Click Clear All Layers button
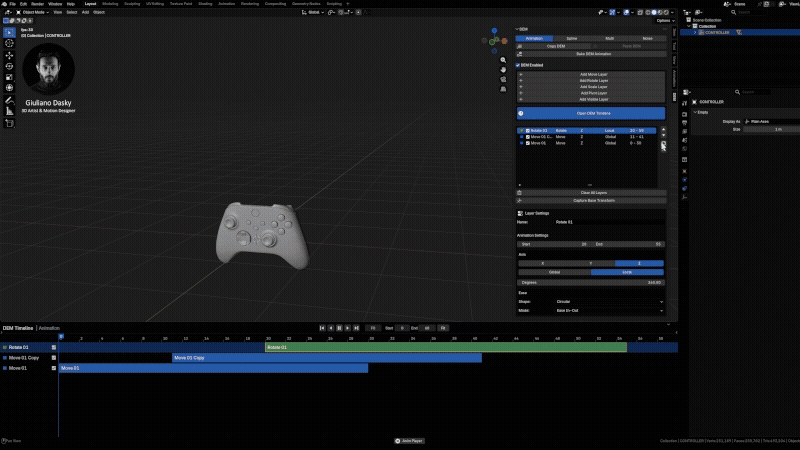Image resolution: width=800 pixels, height=450 pixels. coord(593,193)
